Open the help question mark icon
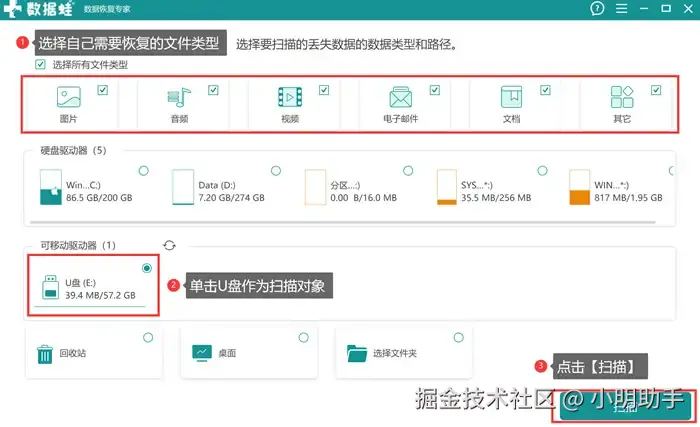This screenshot has width=700, height=427. (597, 8)
